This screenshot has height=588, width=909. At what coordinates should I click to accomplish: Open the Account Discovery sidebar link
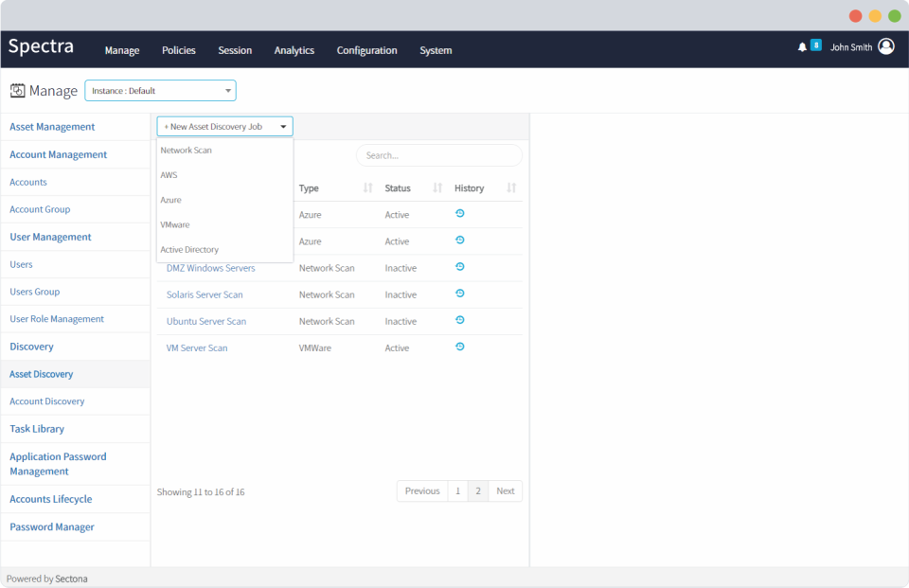click(x=46, y=401)
